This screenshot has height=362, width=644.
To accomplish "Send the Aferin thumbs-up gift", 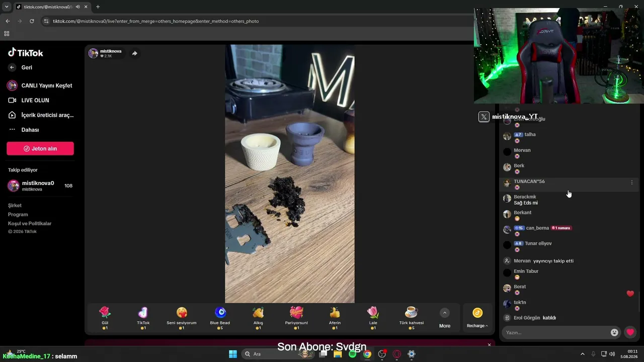I will click(x=335, y=318).
